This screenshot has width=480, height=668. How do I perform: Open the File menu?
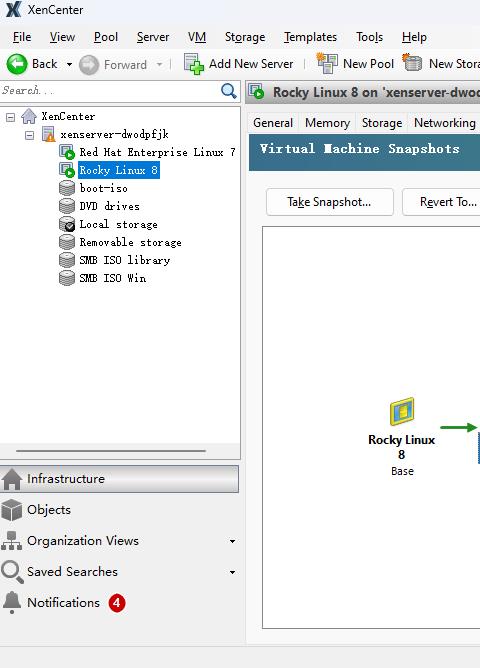point(22,37)
